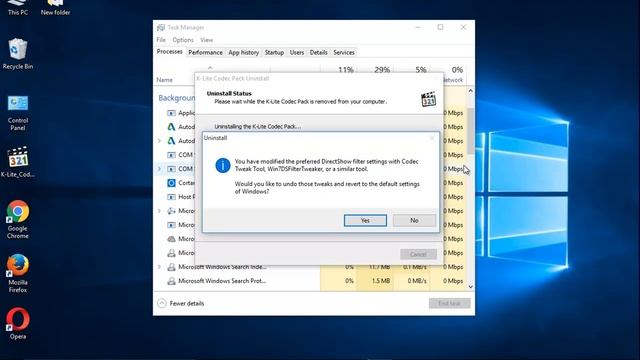The height and width of the screenshot is (360, 640).
Task: Click the scroll up arrow in process list
Action: 471,91
